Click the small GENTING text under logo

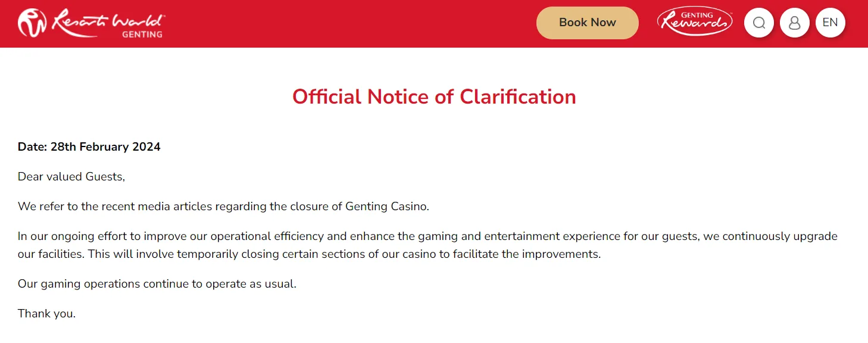pyautogui.click(x=142, y=35)
